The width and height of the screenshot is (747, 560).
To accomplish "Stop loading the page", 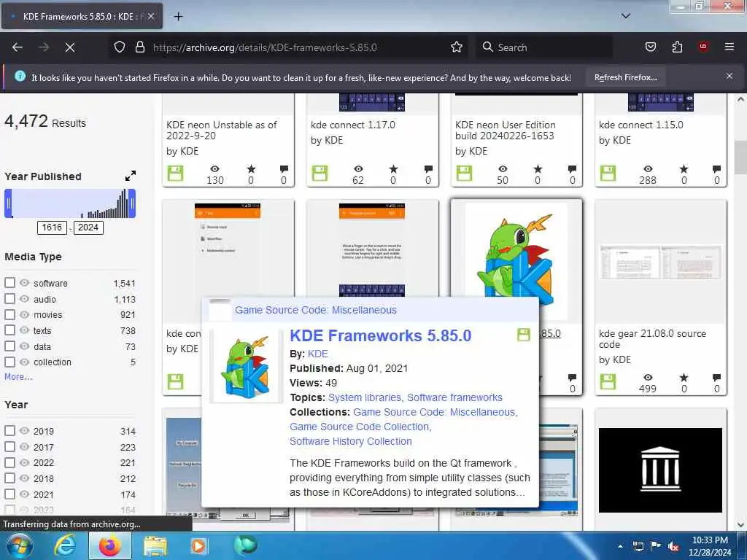I will [x=69, y=47].
